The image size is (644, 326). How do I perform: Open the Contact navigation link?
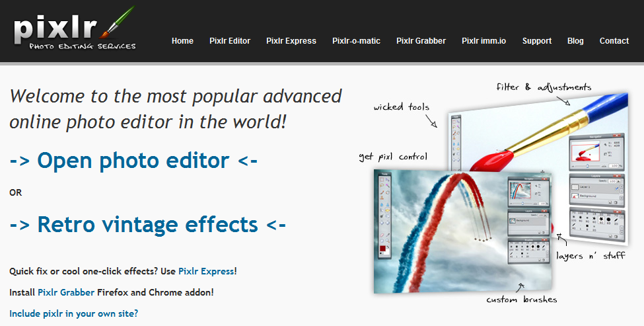click(614, 41)
